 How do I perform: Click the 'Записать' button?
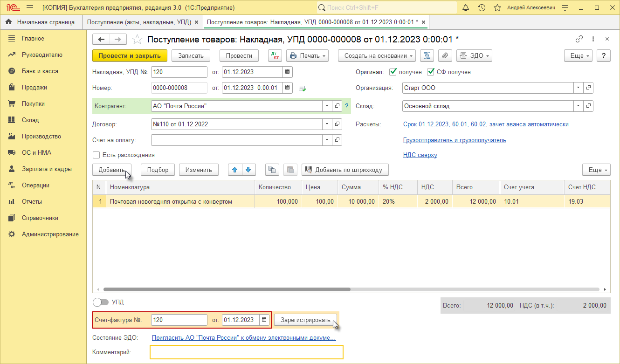(191, 55)
